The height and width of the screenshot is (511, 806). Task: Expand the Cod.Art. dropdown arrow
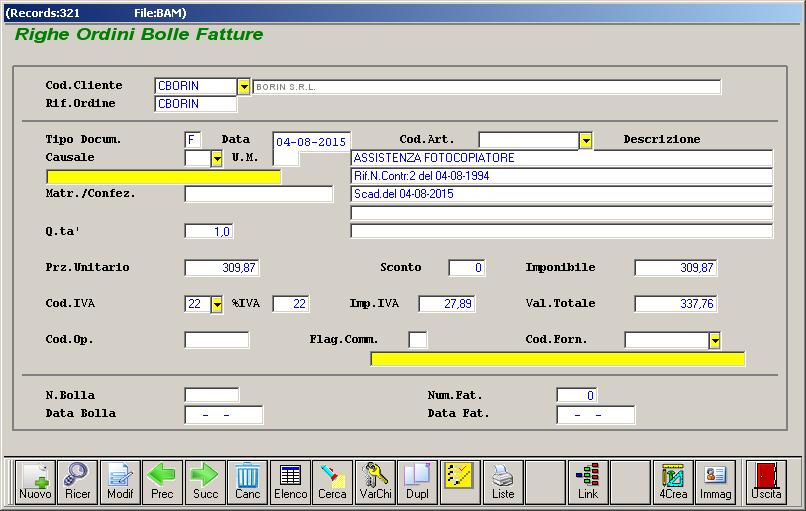click(585, 140)
